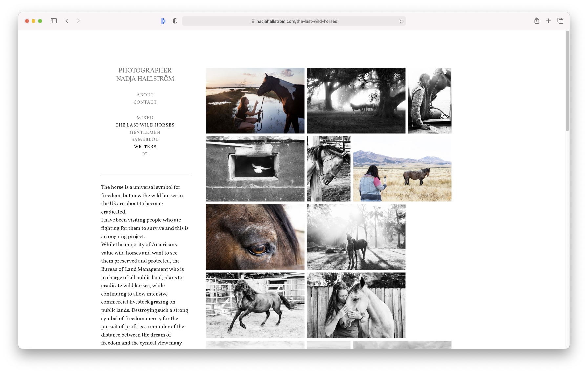Click the text "commercial livestock grazing on"

(138, 302)
